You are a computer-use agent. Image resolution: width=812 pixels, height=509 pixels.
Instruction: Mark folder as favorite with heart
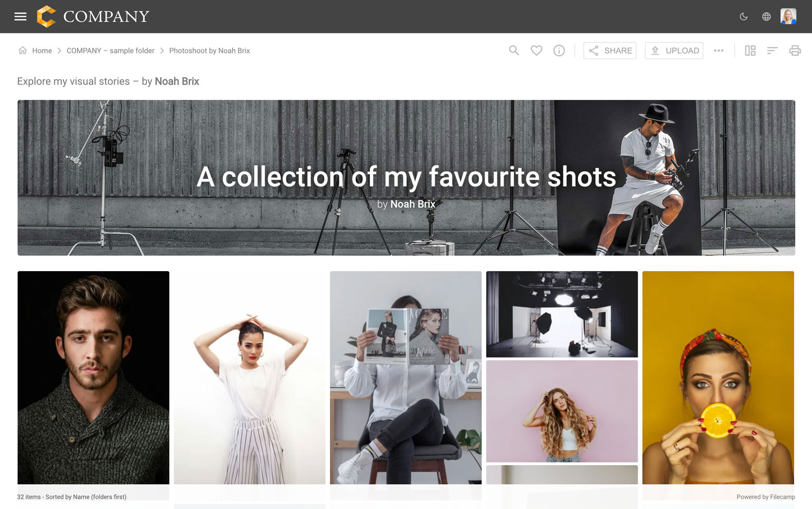(x=537, y=51)
